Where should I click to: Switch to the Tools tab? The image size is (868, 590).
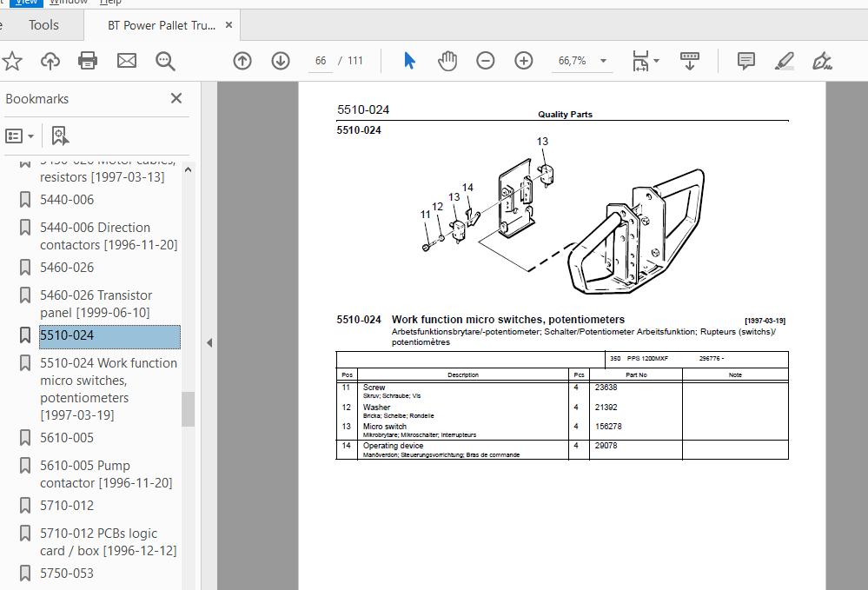pos(43,25)
